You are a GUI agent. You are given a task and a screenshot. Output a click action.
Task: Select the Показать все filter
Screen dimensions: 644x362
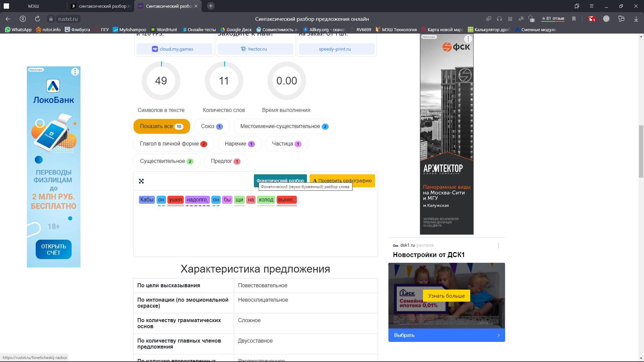(161, 126)
